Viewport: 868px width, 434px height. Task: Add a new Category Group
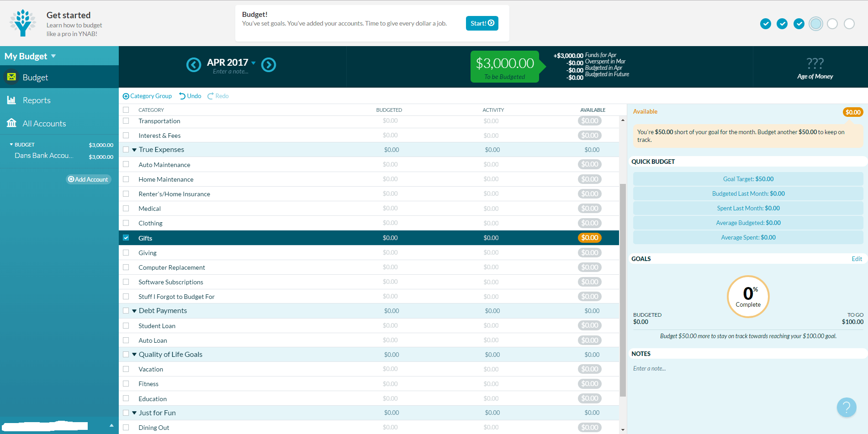pyautogui.click(x=147, y=96)
